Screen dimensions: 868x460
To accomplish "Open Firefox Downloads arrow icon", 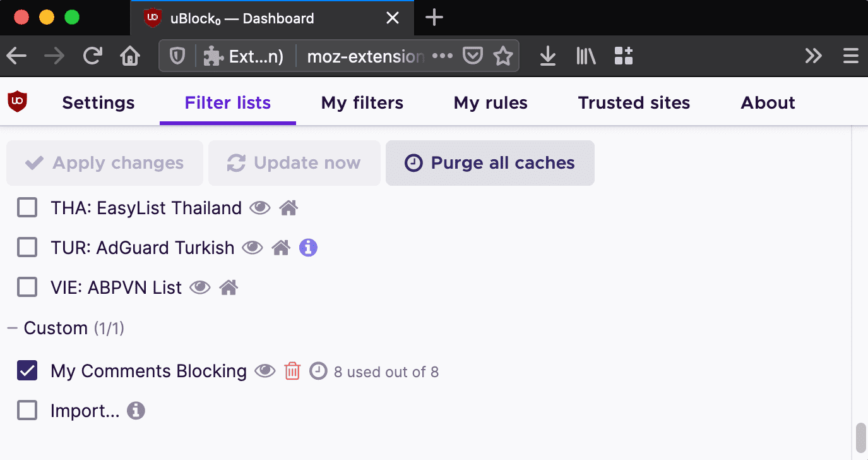I will tap(548, 56).
